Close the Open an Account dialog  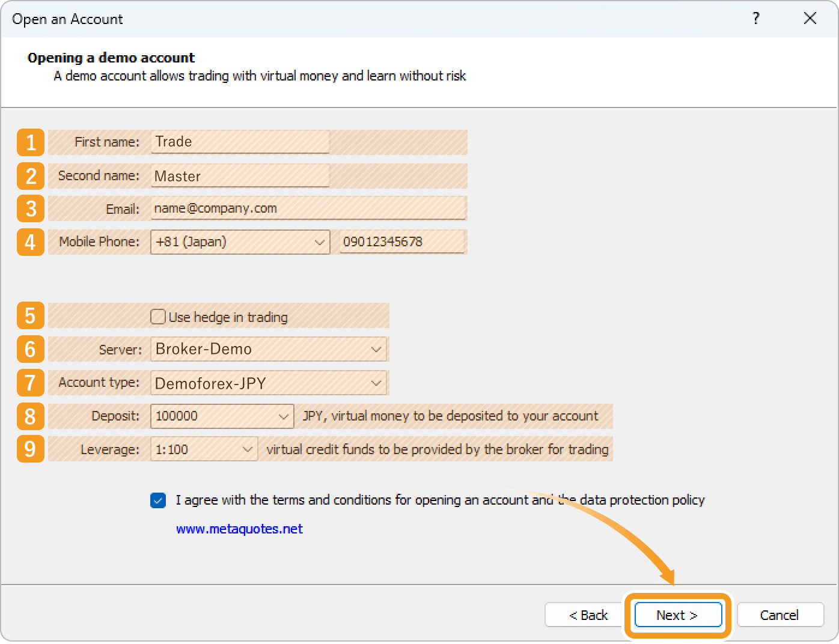pyautogui.click(x=810, y=19)
